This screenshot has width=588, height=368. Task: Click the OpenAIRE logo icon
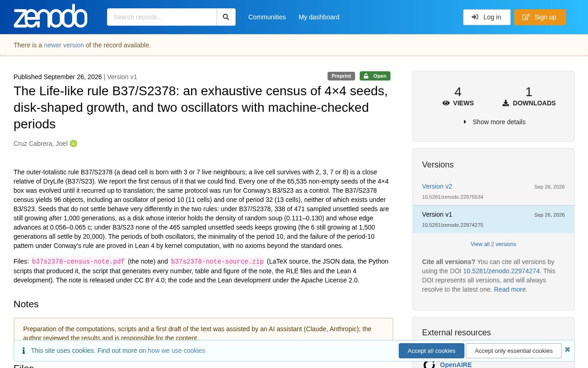point(429,364)
